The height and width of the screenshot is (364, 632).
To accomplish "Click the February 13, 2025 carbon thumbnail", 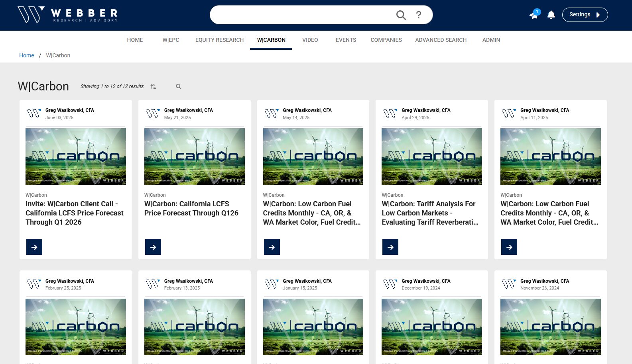I will 195,327.
